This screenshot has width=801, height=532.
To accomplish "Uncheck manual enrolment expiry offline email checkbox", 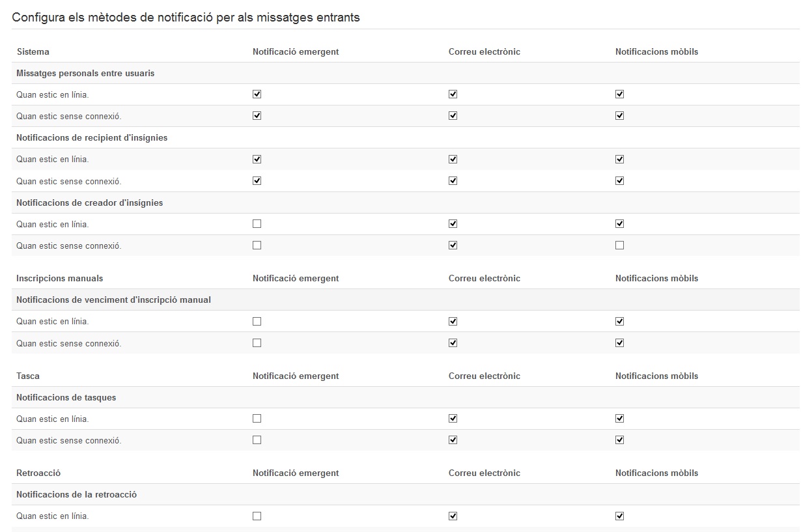I will 453,343.
